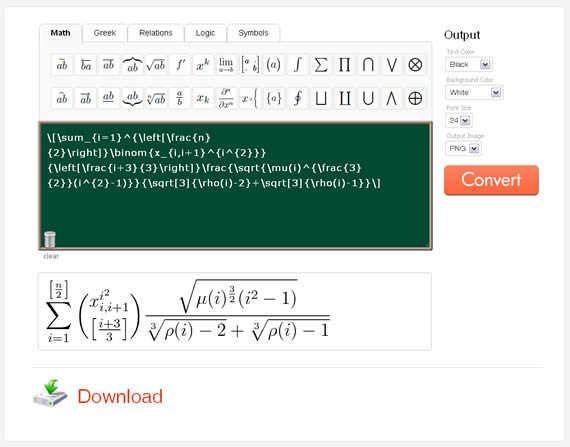
Task: Open the Background Color dropdown (White)
Action: coord(474,93)
